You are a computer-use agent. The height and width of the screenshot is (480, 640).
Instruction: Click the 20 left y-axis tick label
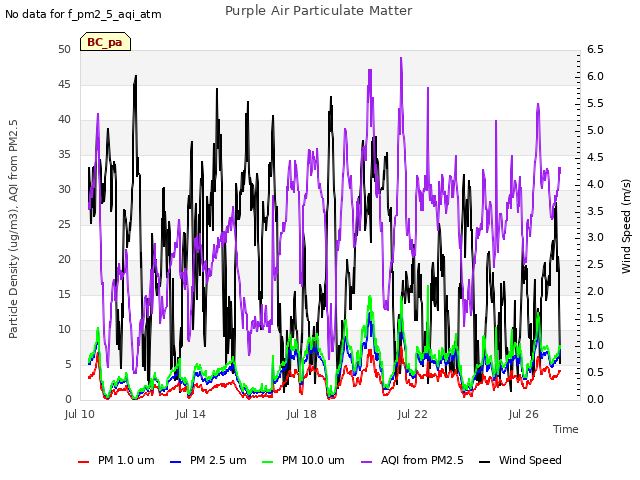(x=64, y=260)
